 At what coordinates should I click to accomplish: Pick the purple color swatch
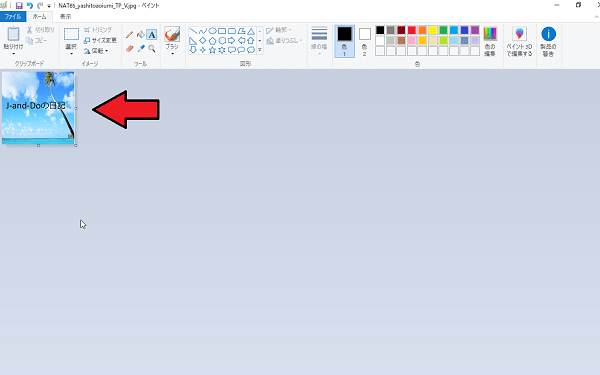(475, 30)
